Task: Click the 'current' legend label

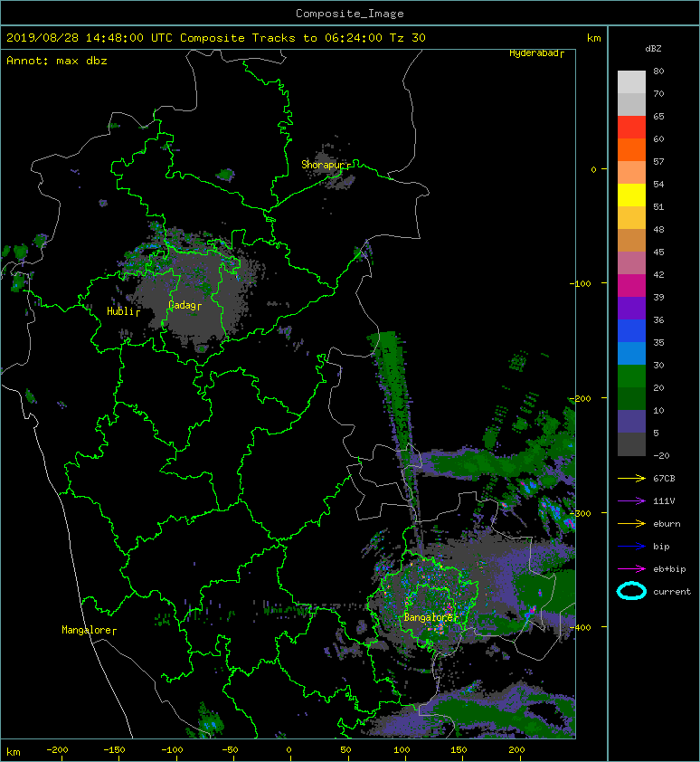Action: [x=672, y=592]
